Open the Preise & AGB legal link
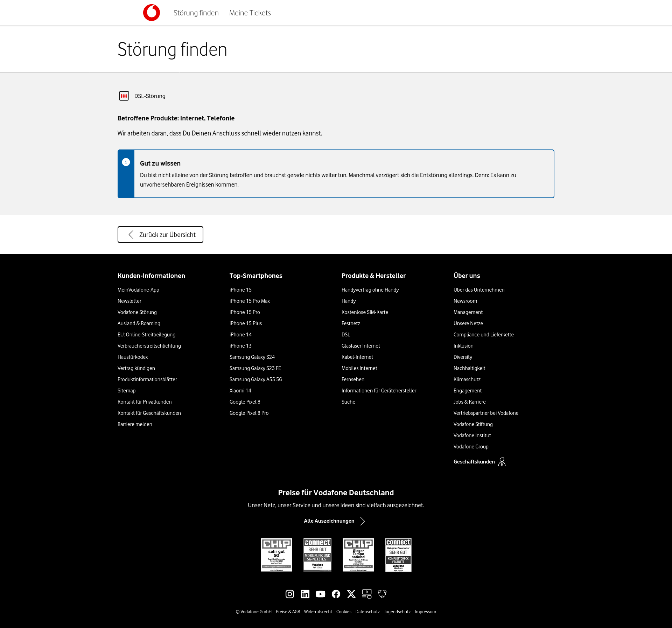This screenshot has height=628, width=672. pyautogui.click(x=288, y=612)
